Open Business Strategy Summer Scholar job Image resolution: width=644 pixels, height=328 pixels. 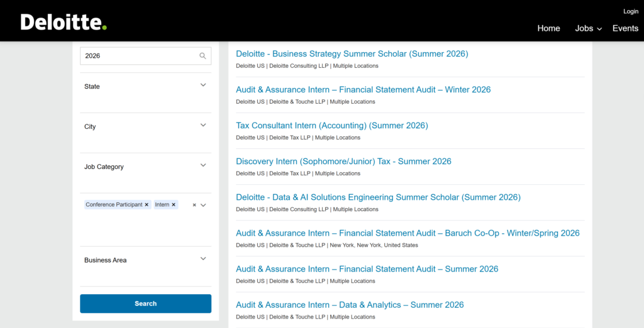[x=352, y=54]
